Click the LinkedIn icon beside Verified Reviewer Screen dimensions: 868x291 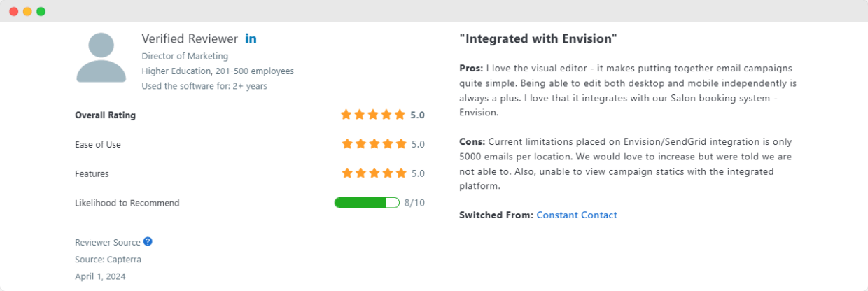[x=251, y=38]
